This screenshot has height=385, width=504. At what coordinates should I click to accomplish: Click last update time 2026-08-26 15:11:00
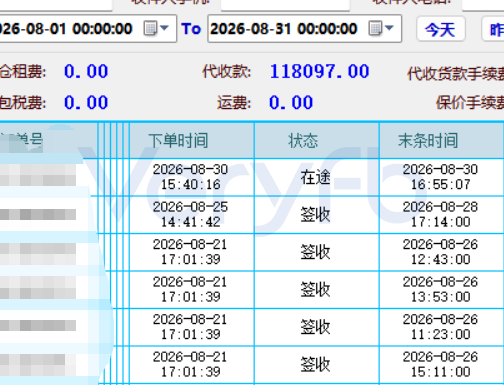440,364
